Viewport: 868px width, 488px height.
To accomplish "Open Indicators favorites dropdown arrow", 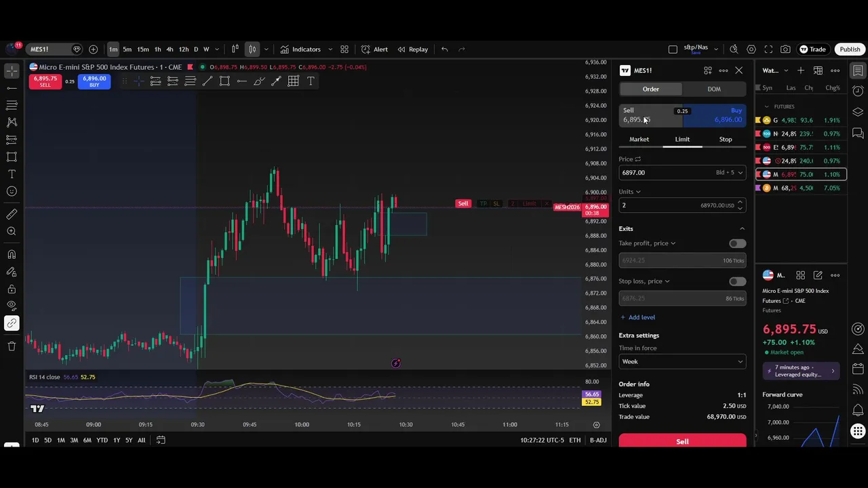I will 330,49.
